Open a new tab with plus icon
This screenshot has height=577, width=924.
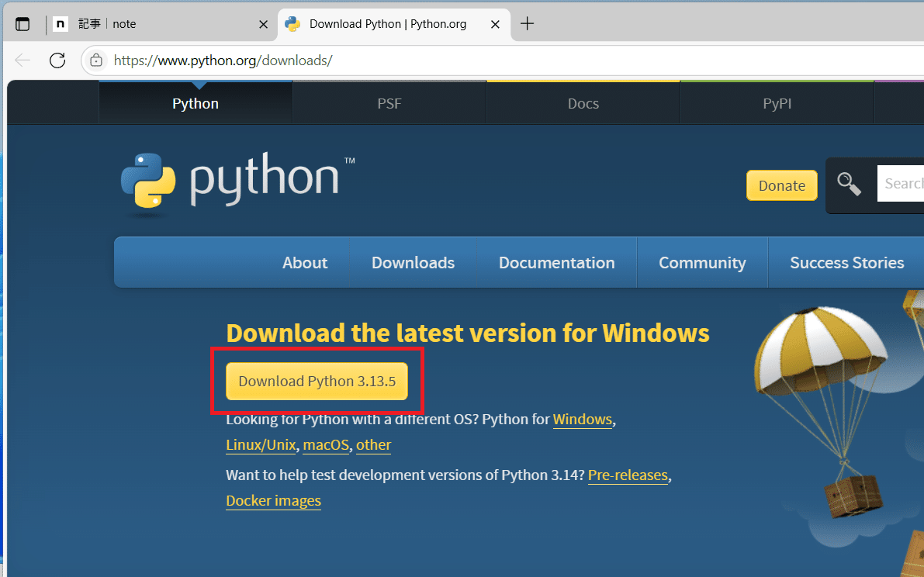click(x=527, y=24)
